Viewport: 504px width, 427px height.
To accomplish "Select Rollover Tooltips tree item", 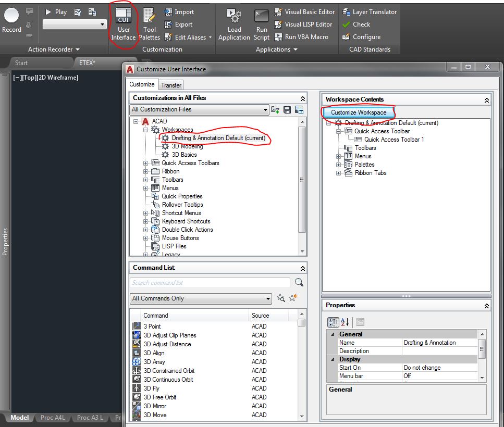I will coord(182,205).
